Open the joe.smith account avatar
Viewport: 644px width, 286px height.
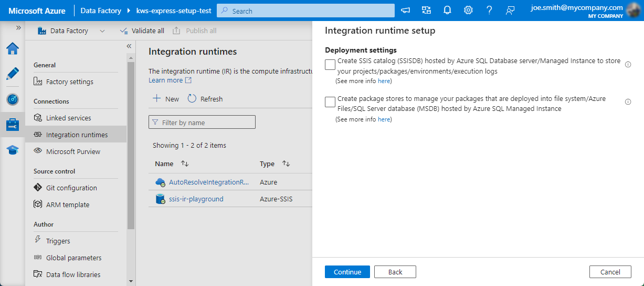coord(634,11)
